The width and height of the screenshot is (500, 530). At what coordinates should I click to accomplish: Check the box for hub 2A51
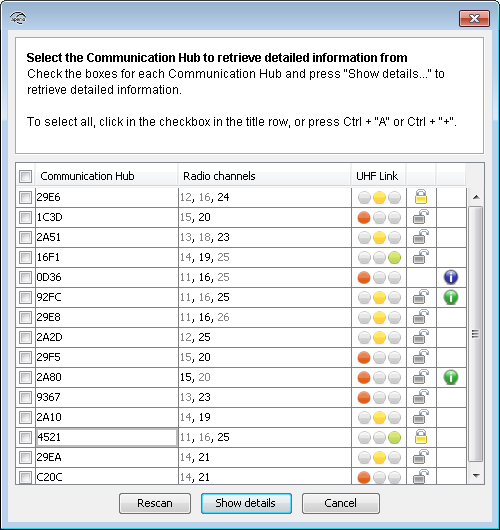click(25, 237)
